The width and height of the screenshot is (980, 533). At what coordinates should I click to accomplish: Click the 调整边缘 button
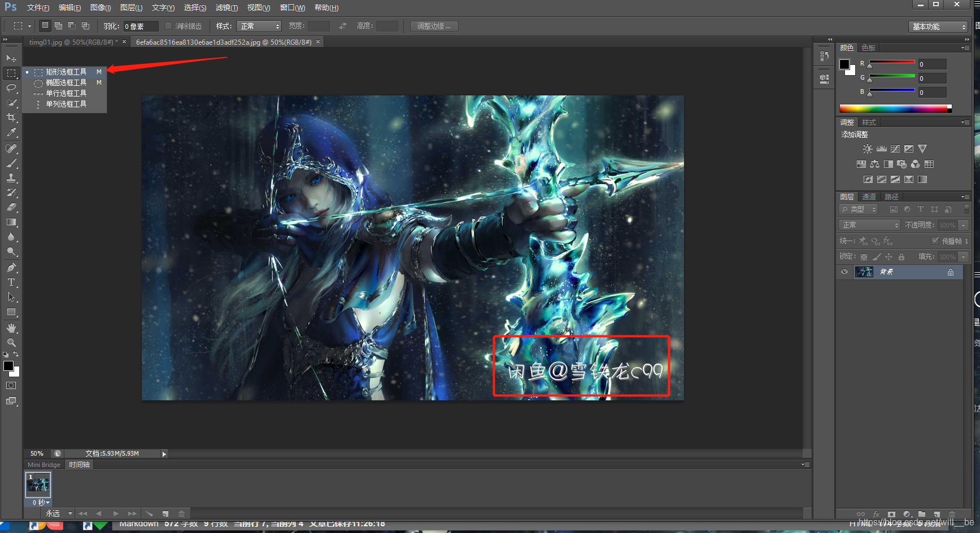434,26
